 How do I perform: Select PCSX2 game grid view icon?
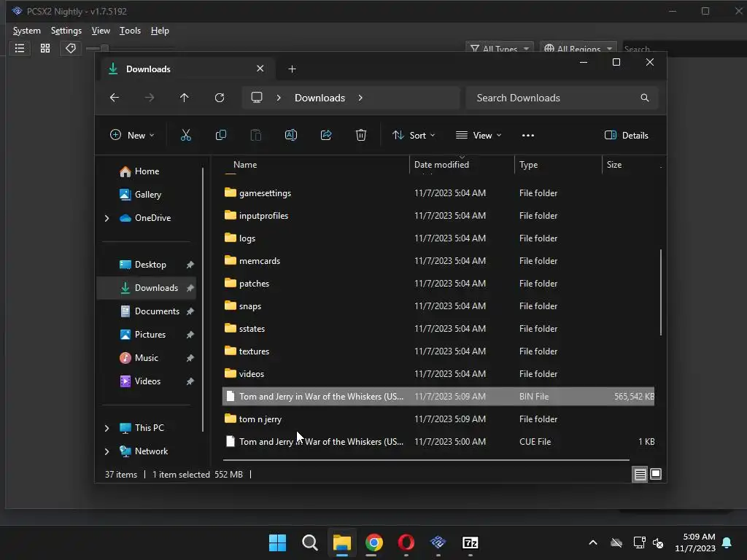pyautogui.click(x=45, y=48)
